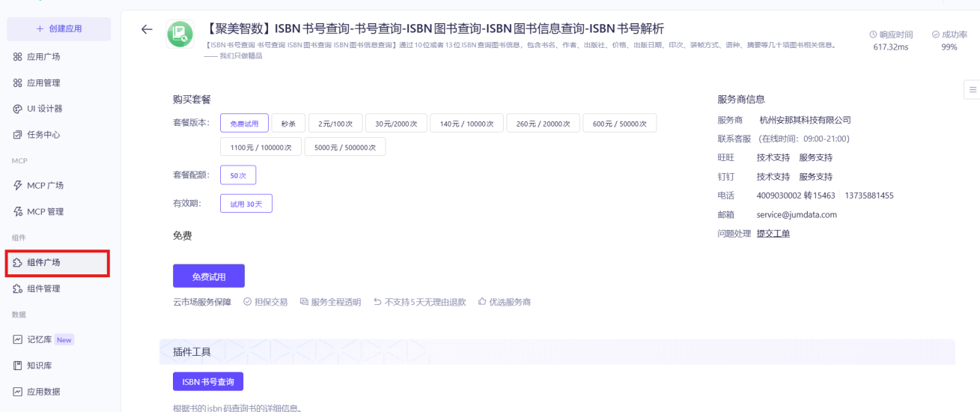980x412 pixels.
Task: Click the 组件广场 puzzle icon
Action: click(18, 262)
